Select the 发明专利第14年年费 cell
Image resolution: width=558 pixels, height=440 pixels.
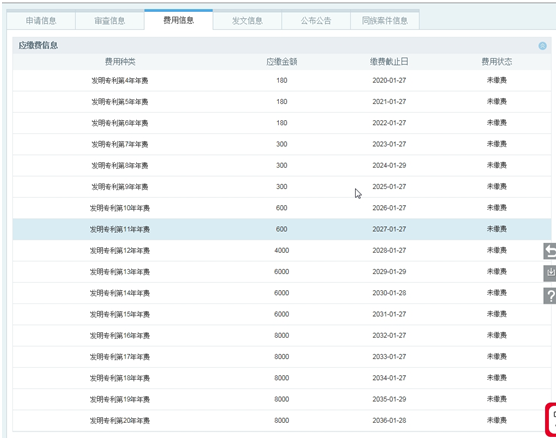[120, 293]
